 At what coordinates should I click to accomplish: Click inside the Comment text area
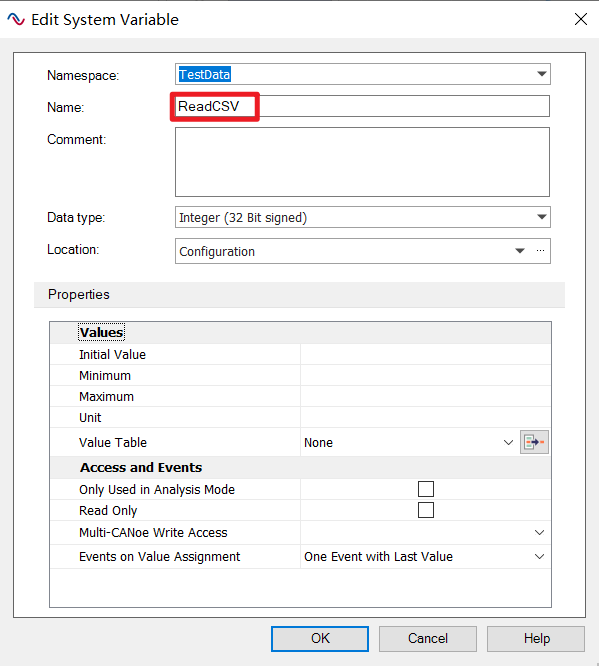(x=362, y=162)
